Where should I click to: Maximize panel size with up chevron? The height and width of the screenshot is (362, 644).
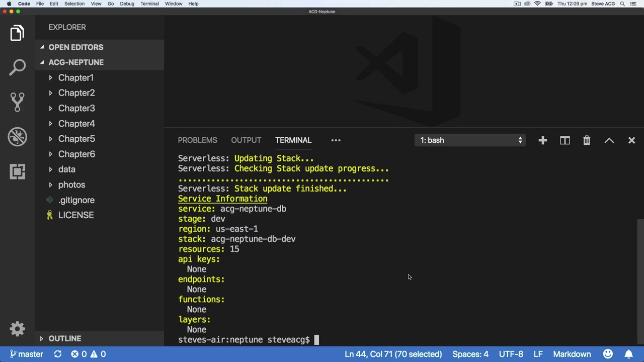609,140
